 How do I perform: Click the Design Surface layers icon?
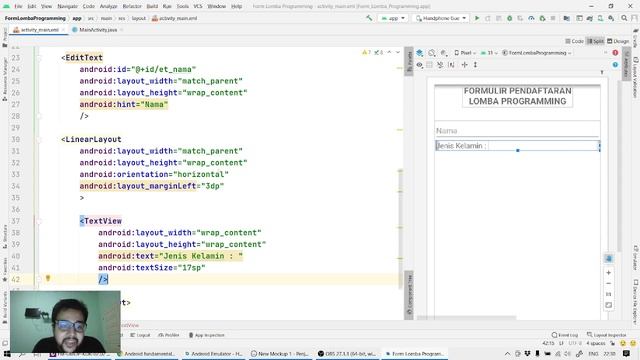coord(420,53)
